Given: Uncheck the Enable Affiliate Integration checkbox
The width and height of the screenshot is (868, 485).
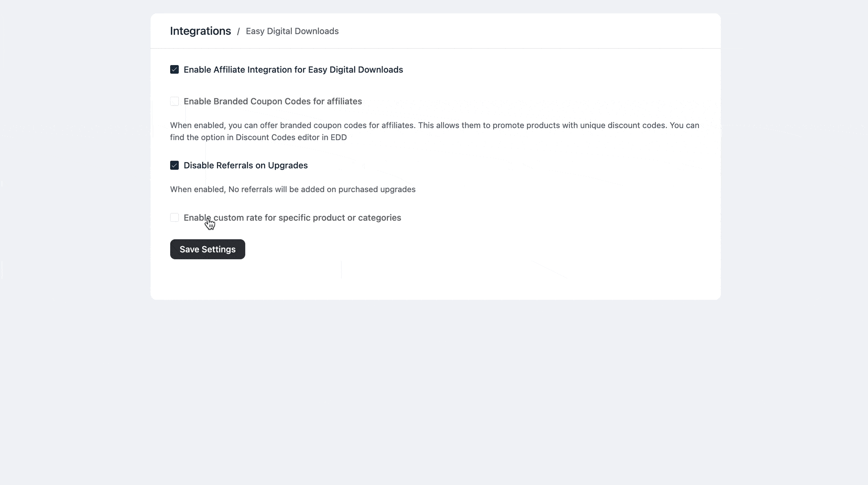Looking at the screenshot, I should pyautogui.click(x=174, y=70).
